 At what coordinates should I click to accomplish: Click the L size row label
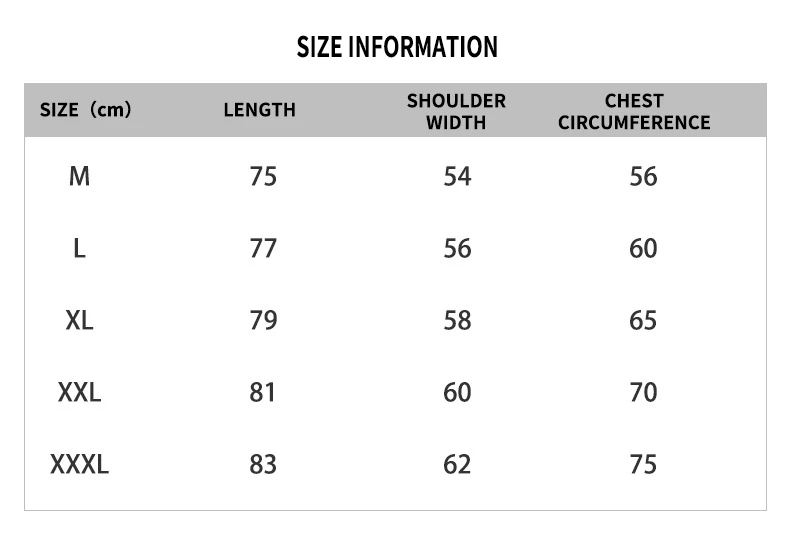(79, 249)
